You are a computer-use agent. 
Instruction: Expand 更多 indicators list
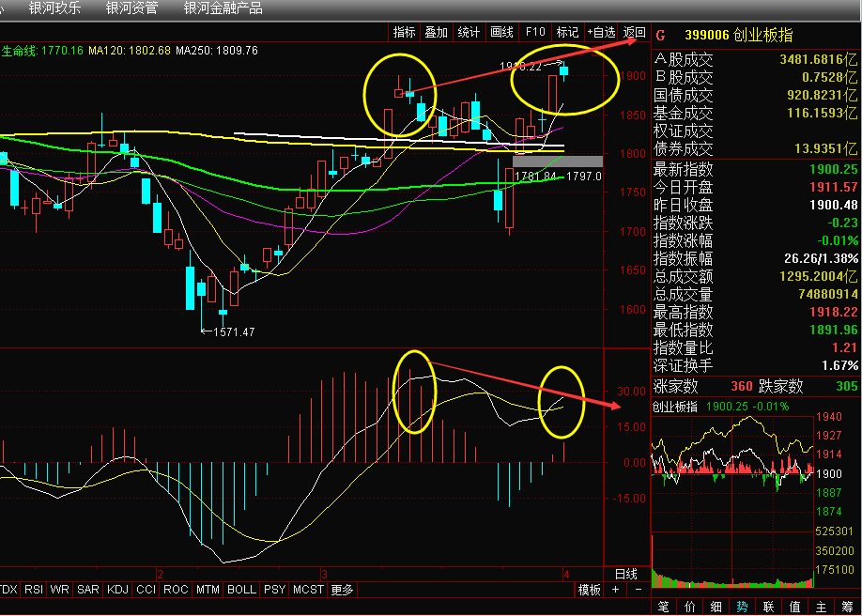click(342, 590)
